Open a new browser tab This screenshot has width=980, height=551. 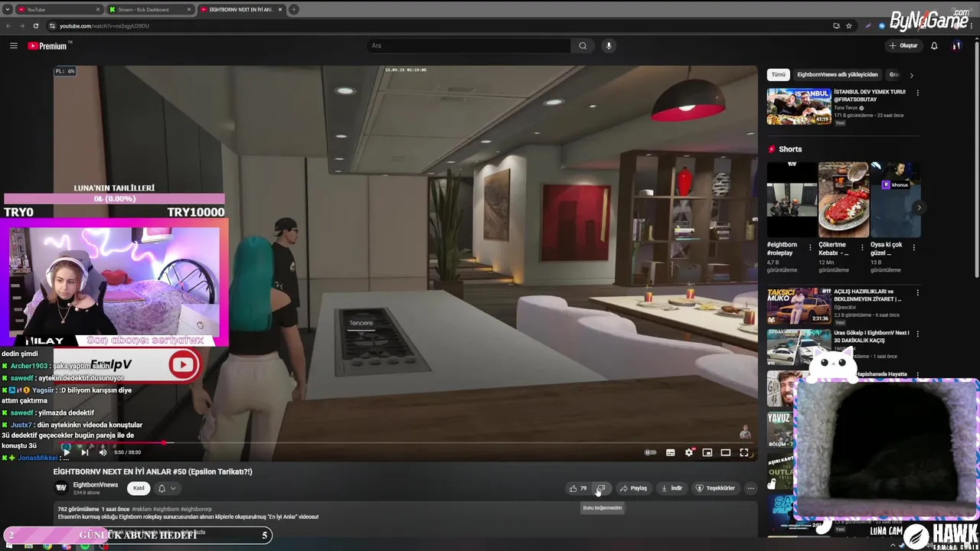(294, 9)
